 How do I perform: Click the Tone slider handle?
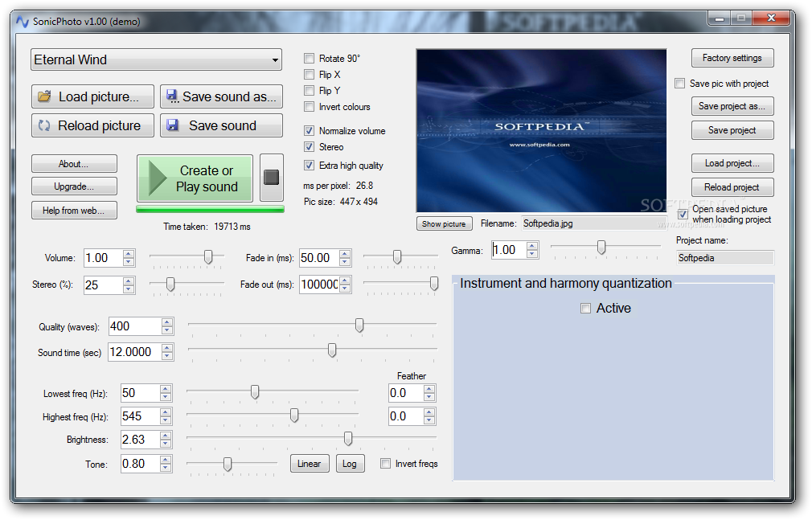pyautogui.click(x=228, y=464)
